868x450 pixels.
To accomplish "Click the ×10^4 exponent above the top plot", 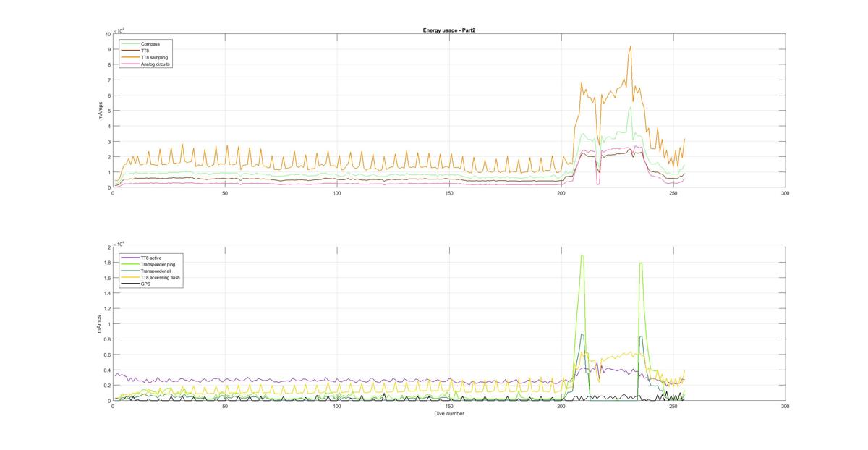I will pos(119,30).
